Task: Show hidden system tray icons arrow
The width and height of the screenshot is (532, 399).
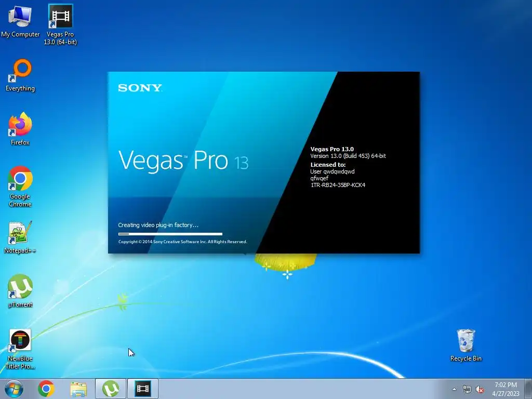Action: click(454, 389)
